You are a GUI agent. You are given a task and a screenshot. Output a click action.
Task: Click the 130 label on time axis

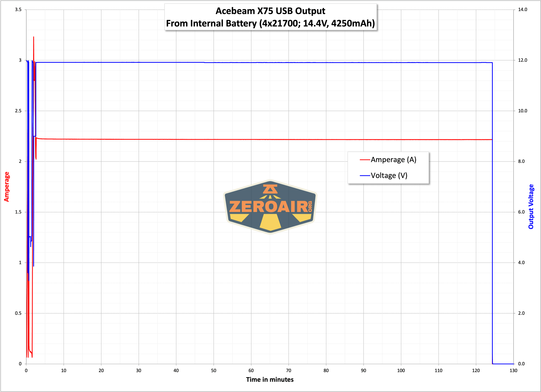[513, 370]
